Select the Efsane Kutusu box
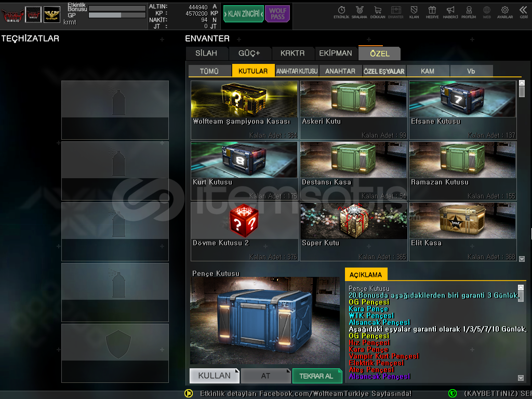This screenshot has width=532, height=399. coord(463,110)
